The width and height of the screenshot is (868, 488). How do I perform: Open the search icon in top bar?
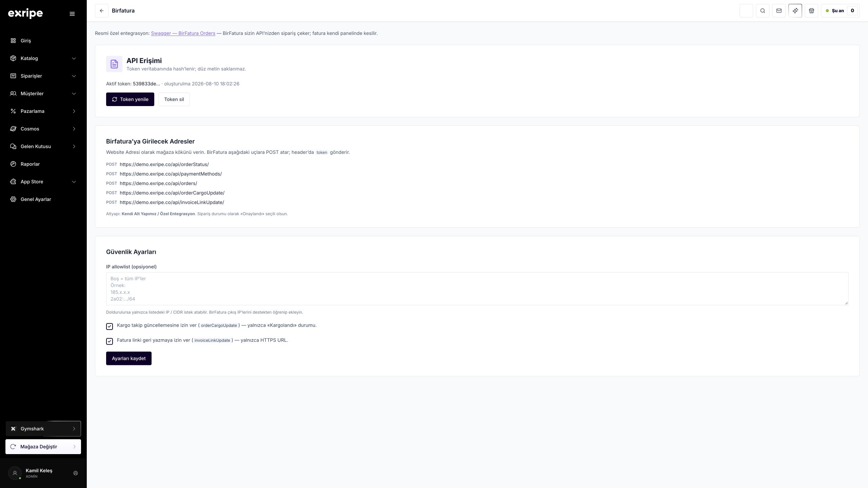coord(763,11)
